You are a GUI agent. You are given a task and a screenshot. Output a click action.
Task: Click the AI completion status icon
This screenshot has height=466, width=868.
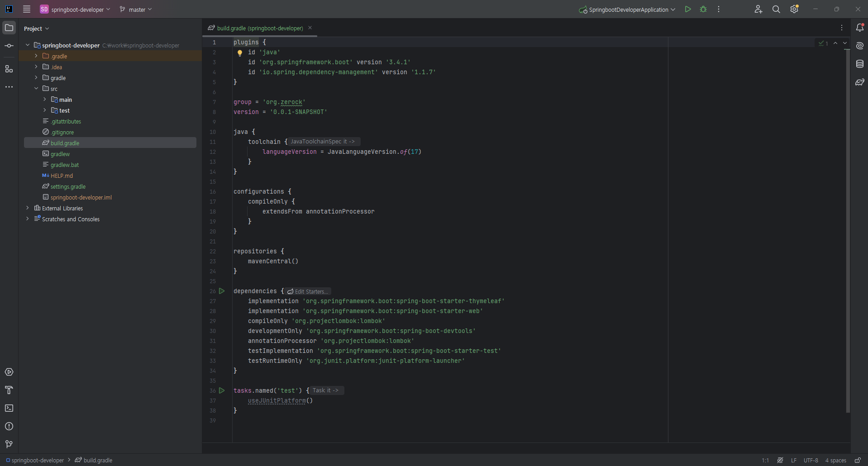[780, 460]
